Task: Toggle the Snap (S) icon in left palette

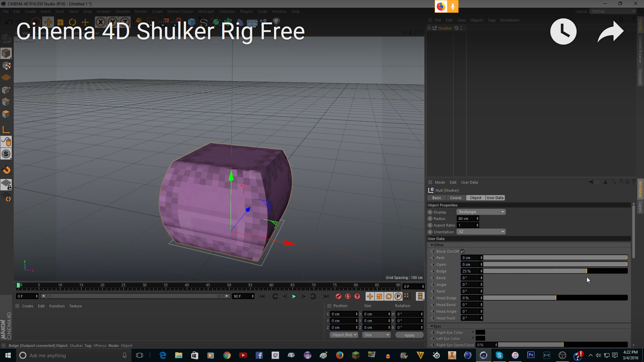Action: coord(6,154)
